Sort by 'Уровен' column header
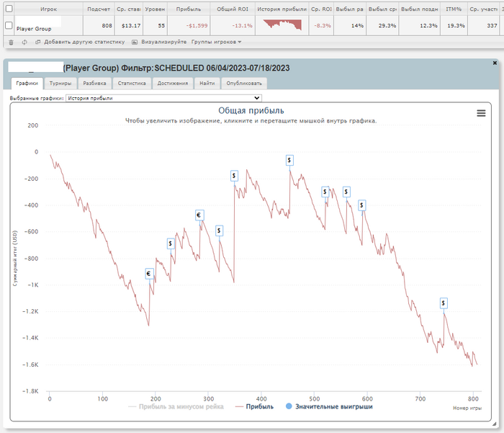The height and width of the screenshot is (433, 504). click(155, 9)
